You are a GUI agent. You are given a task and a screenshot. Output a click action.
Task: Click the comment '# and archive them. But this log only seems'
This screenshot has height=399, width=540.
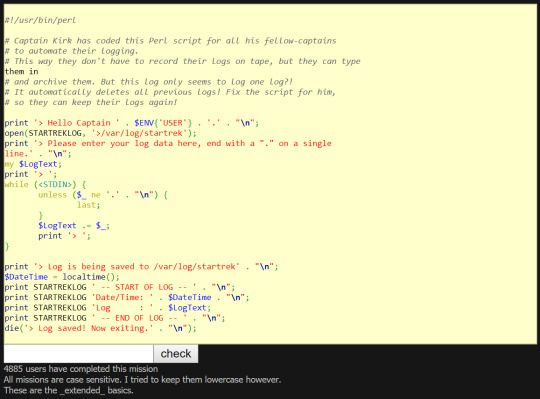click(x=149, y=82)
